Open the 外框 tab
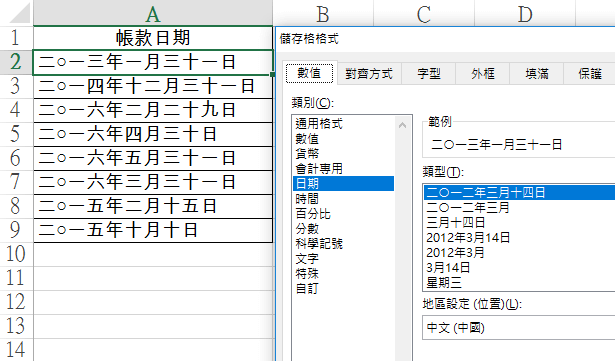615x361 pixels. click(483, 74)
